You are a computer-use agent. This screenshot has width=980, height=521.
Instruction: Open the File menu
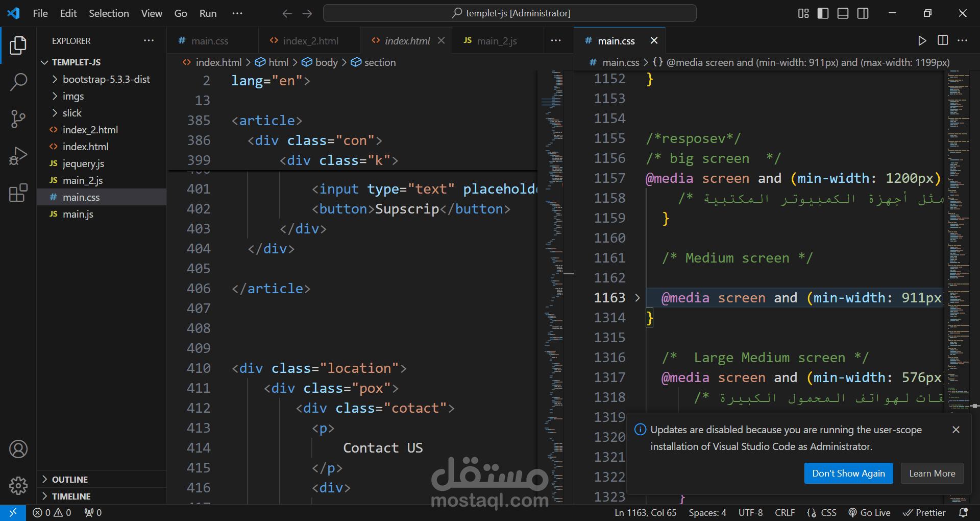click(40, 13)
